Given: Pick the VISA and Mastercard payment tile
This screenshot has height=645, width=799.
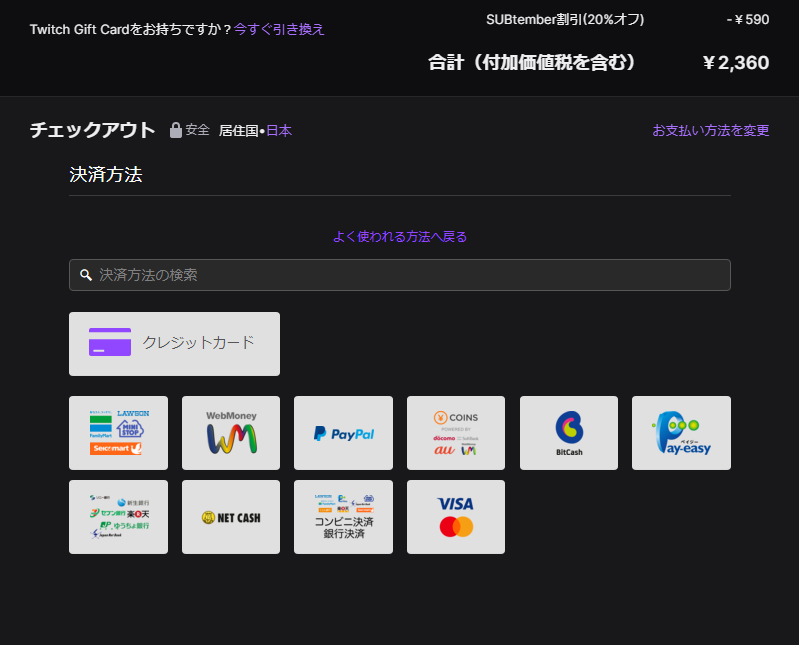Looking at the screenshot, I should [456, 517].
